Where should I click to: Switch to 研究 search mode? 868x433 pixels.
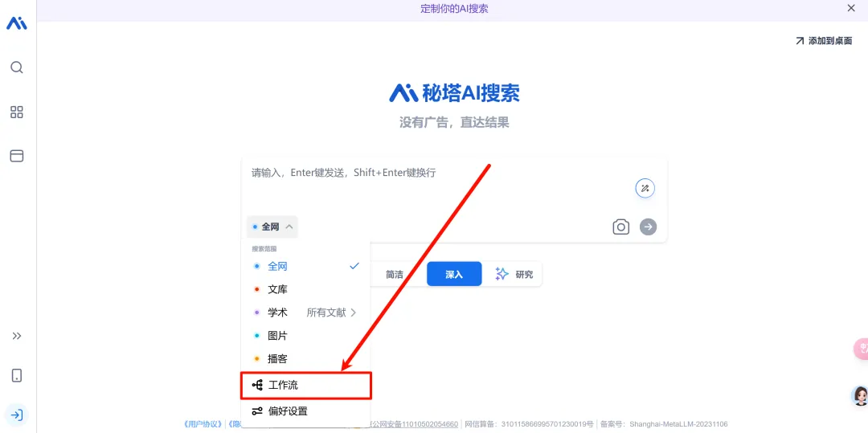click(514, 274)
